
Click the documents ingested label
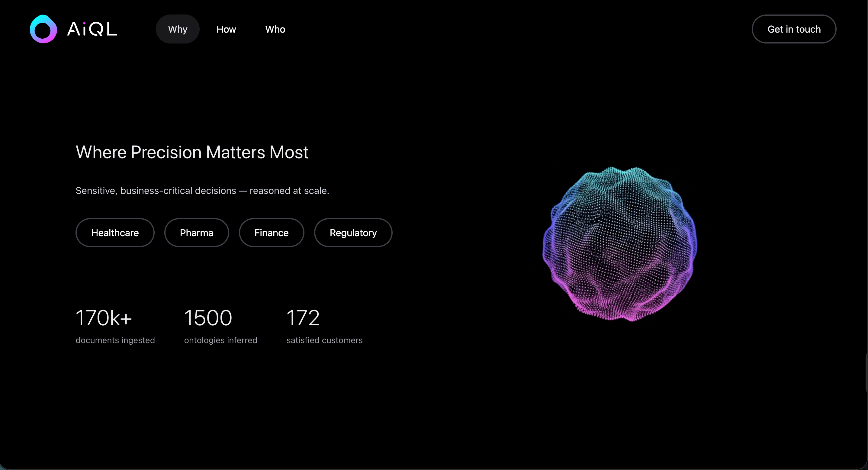coord(115,340)
